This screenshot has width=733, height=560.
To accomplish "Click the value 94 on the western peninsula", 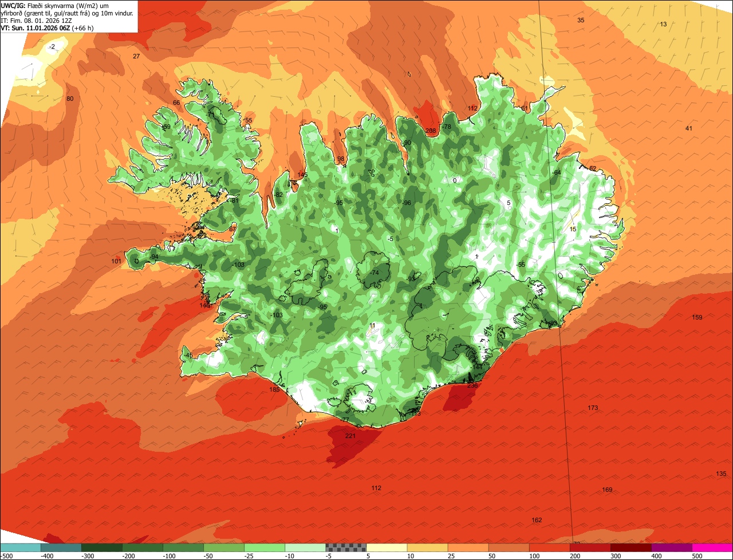I will click(155, 257).
